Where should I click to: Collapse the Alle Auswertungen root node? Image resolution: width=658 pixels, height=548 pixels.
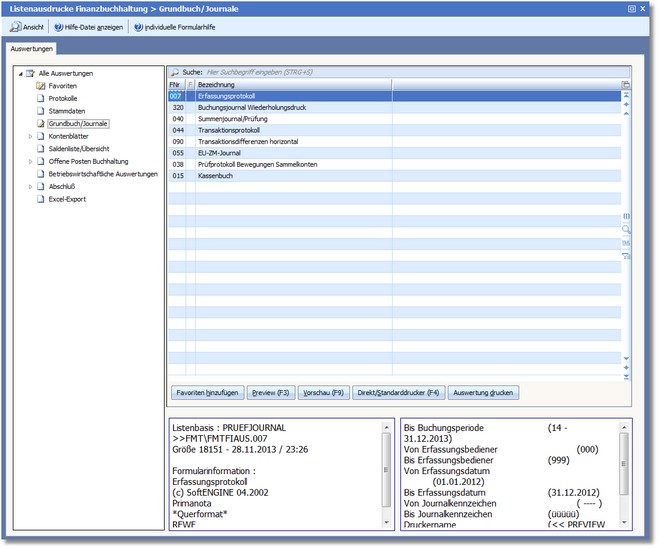click(19, 73)
